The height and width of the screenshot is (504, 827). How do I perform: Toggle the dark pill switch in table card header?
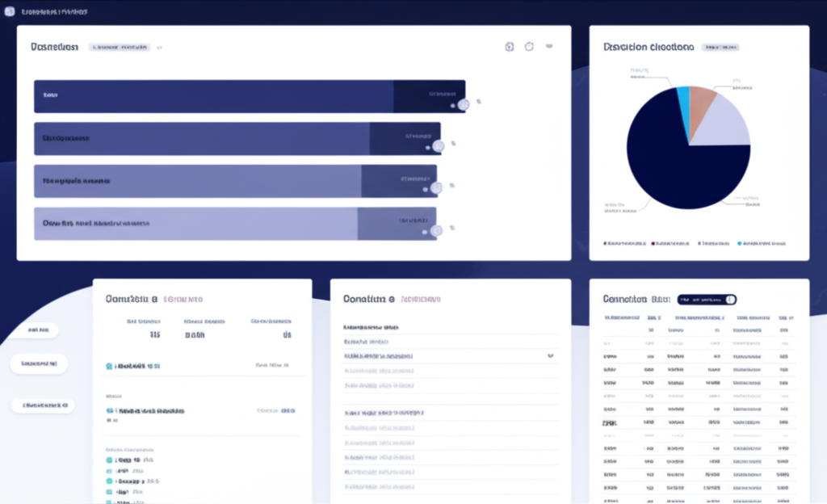707,300
